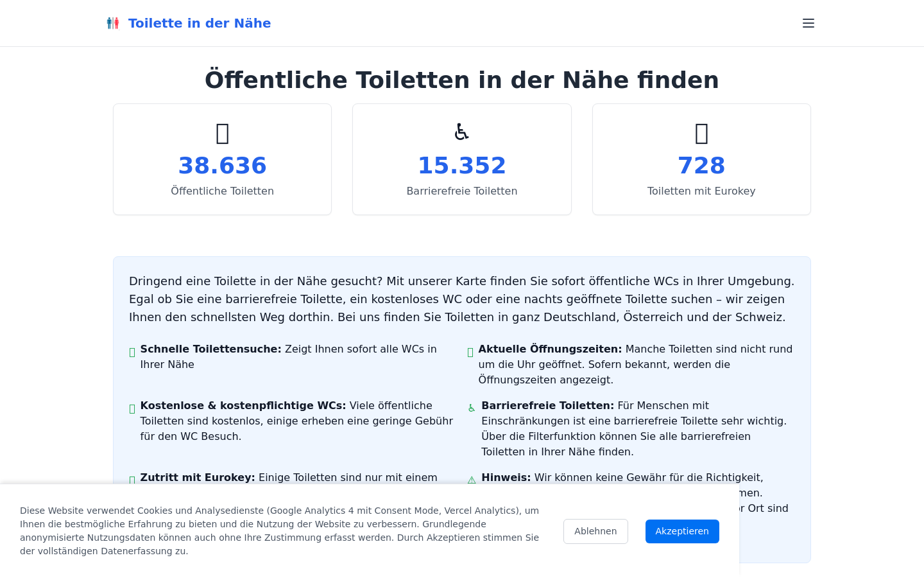Image resolution: width=924 pixels, height=578 pixels.
Task: Click the icon above 728 Eurokey count
Action: [x=701, y=134]
